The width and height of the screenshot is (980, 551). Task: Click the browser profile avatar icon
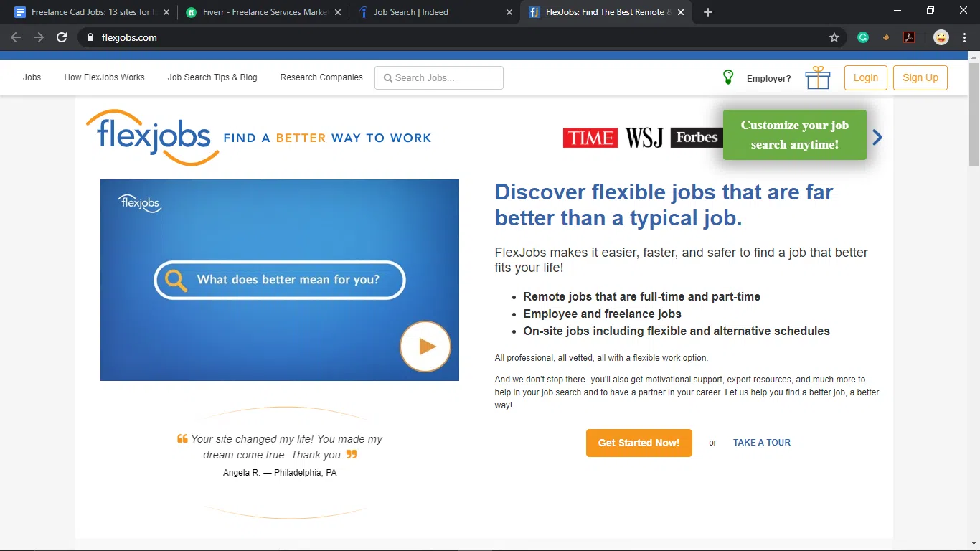coord(940,37)
